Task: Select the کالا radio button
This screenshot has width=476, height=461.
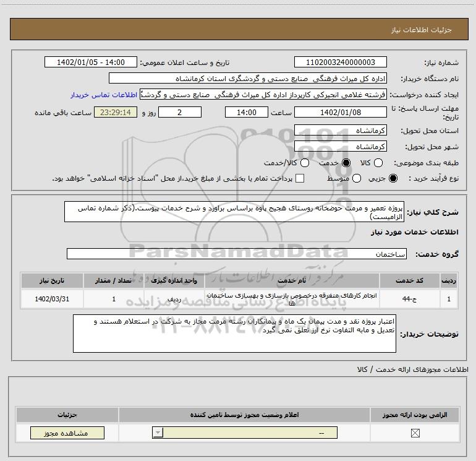Action: click(378, 163)
